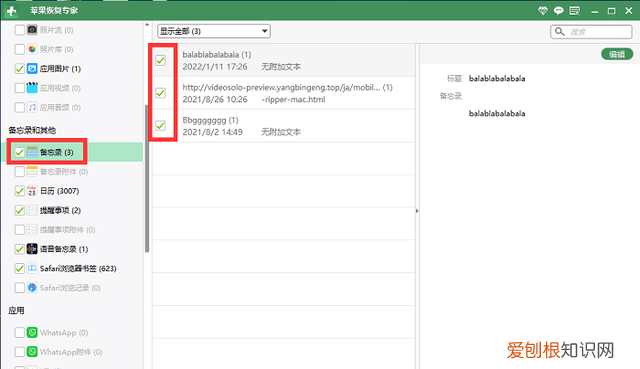Click the balablabalabala note body text
Image resolution: width=640 pixels, height=369 pixels.
[x=497, y=113]
